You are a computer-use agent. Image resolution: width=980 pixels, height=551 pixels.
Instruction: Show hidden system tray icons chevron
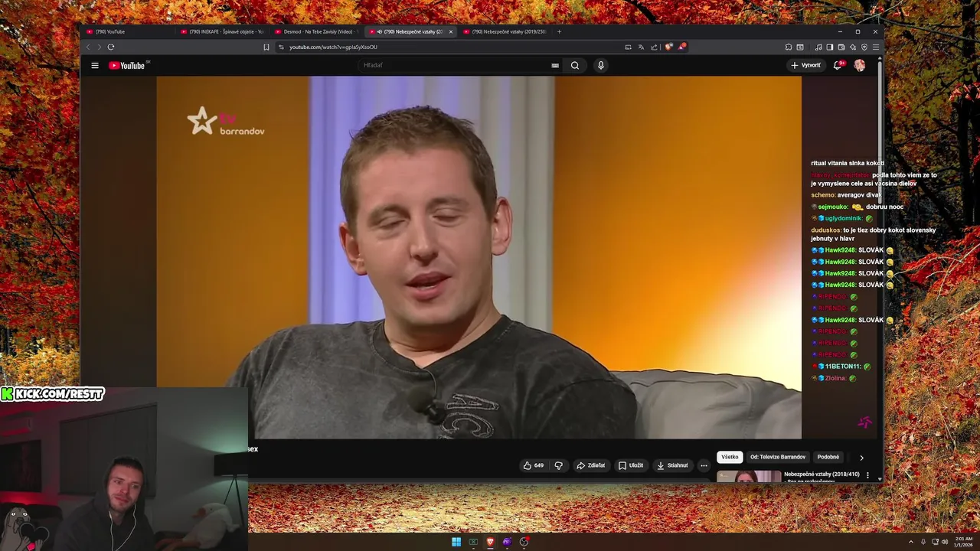(911, 542)
